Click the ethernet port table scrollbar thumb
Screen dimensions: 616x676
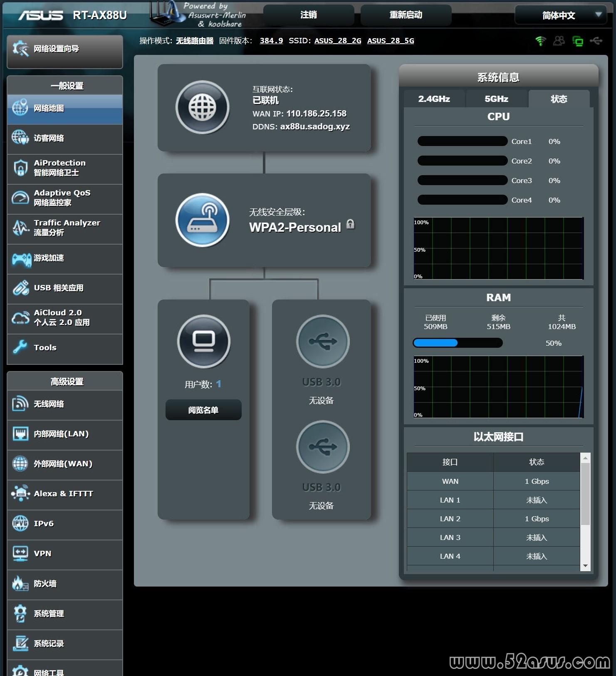pyautogui.click(x=585, y=494)
